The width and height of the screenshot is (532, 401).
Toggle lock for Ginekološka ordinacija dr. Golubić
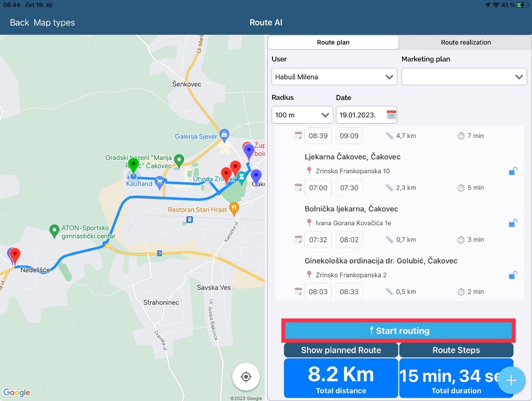pos(513,276)
